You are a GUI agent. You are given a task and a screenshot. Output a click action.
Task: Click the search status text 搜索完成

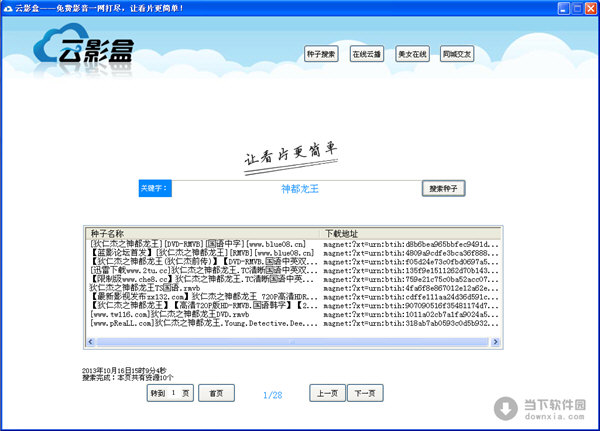pyautogui.click(x=128, y=378)
